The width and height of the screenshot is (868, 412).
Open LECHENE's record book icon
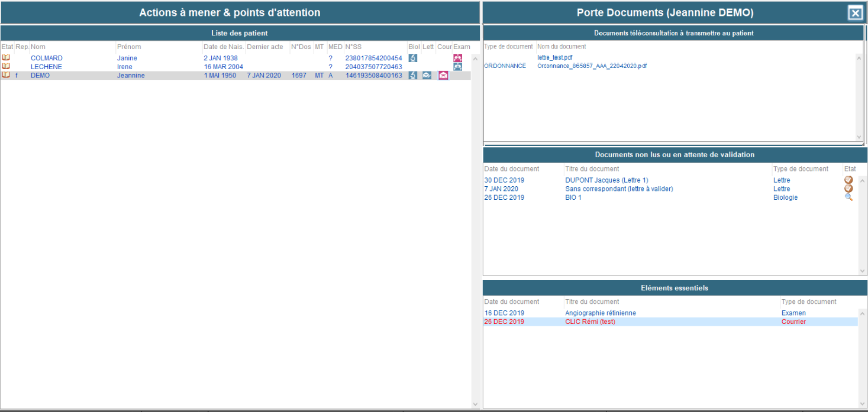6,67
